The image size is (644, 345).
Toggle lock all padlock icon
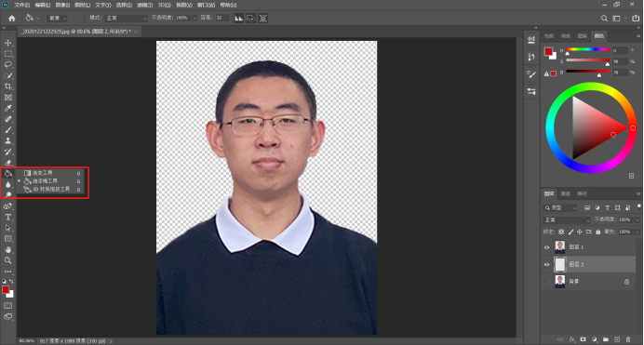tap(598, 232)
